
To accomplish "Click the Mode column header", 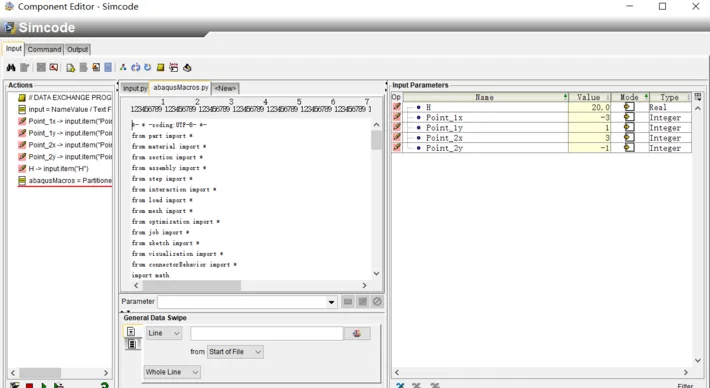I will tap(629, 97).
